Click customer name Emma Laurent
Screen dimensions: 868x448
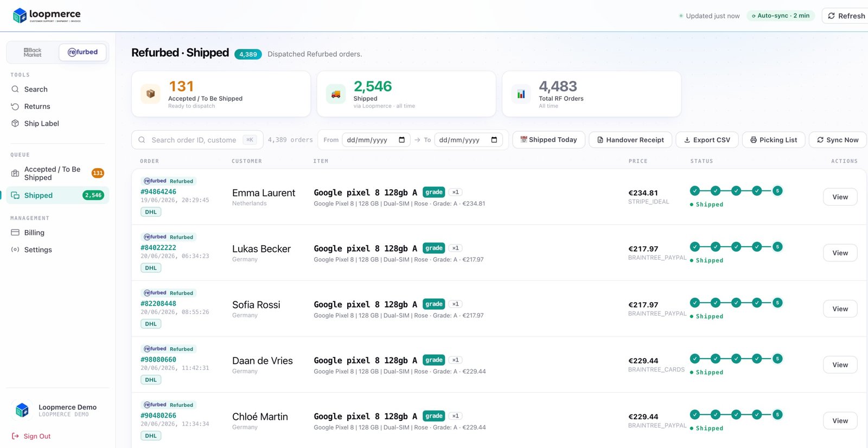pyautogui.click(x=264, y=193)
